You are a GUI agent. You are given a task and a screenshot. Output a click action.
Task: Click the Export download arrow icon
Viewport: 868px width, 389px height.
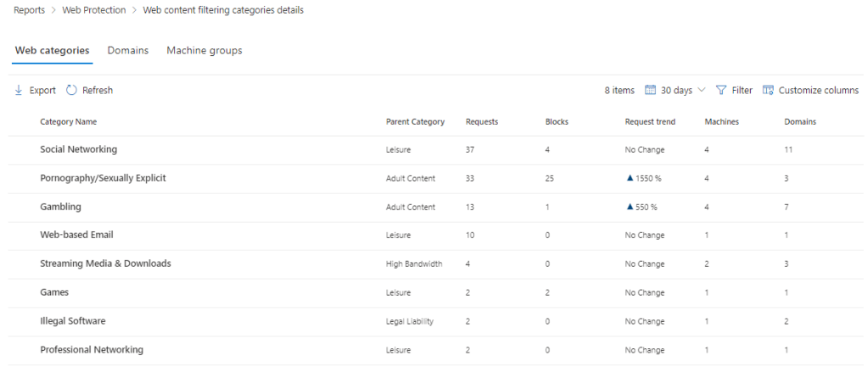pyautogui.click(x=19, y=91)
